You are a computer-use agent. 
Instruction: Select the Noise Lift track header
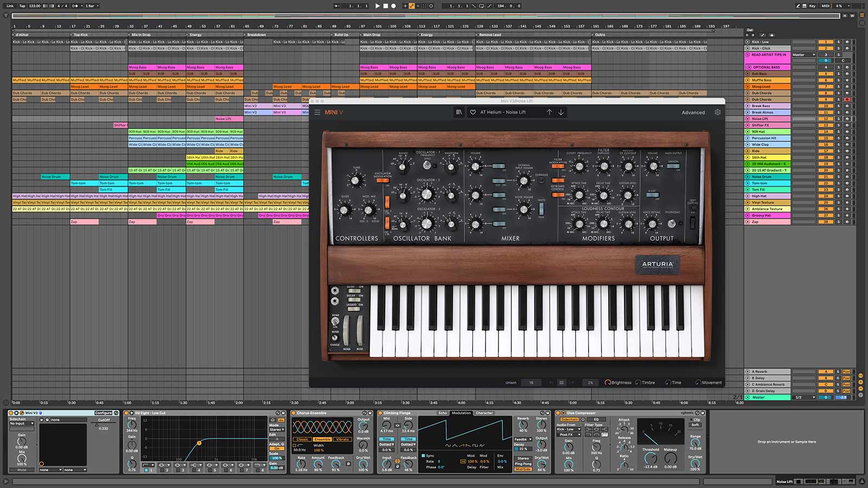click(767, 119)
